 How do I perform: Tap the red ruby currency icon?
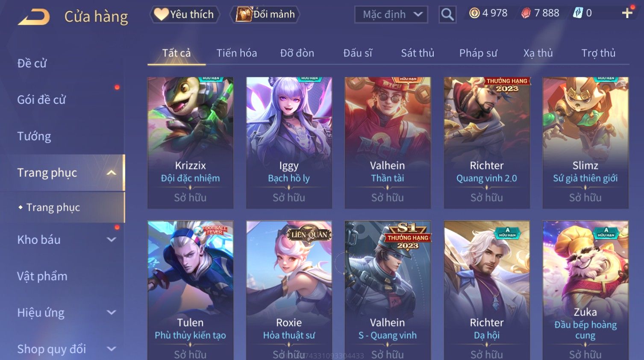(526, 13)
